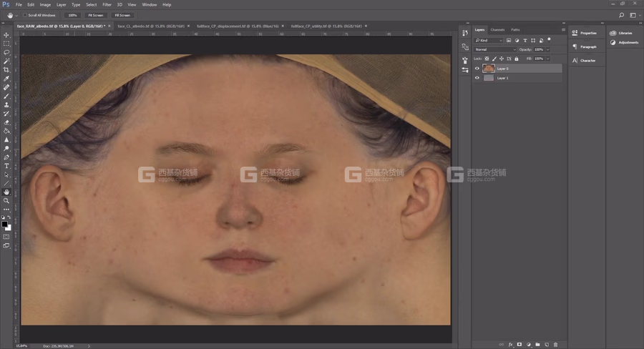Select the Magic Wand tool
This screenshot has width=644, height=349.
pyautogui.click(x=6, y=61)
